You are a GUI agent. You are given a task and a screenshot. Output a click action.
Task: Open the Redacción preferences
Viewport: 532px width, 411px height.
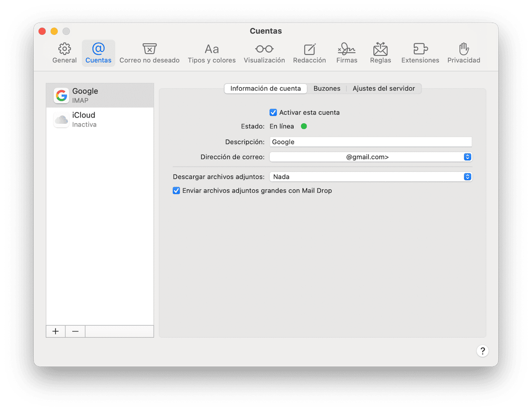pyautogui.click(x=309, y=53)
